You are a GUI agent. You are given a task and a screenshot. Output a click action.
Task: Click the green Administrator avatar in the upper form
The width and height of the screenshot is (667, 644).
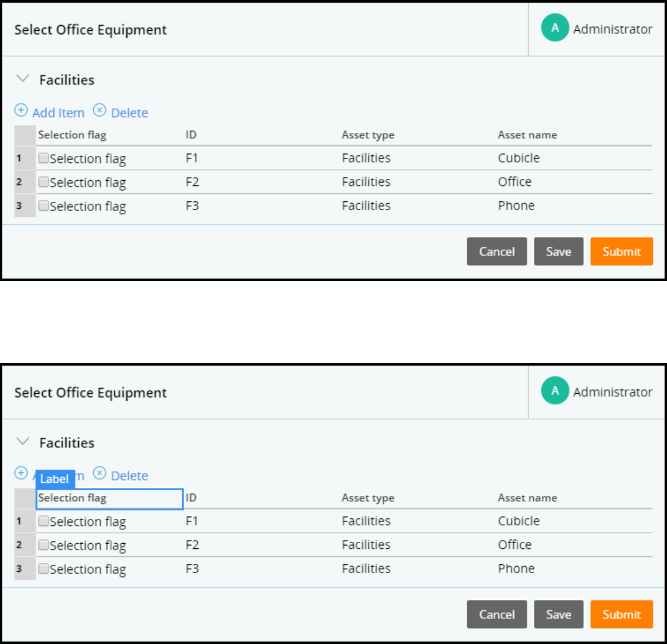[x=555, y=28]
